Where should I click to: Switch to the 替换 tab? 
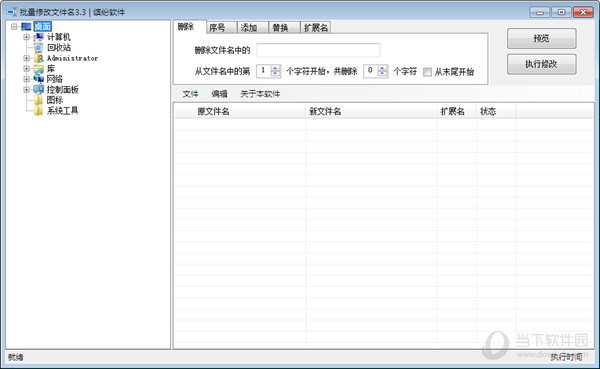pyautogui.click(x=284, y=28)
